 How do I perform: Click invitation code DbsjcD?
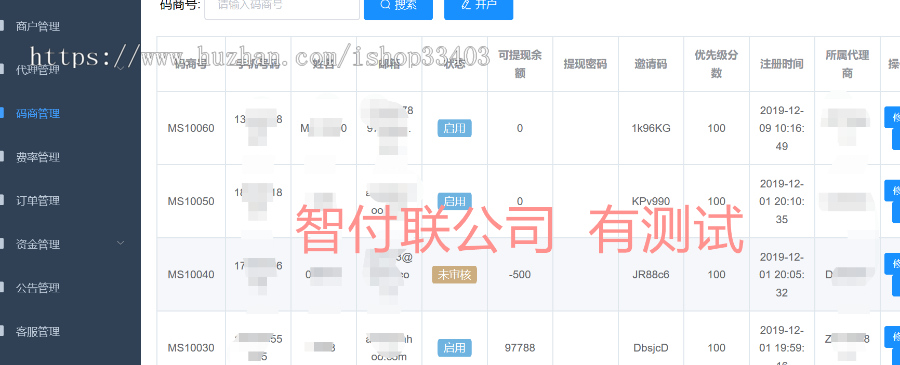point(651,348)
